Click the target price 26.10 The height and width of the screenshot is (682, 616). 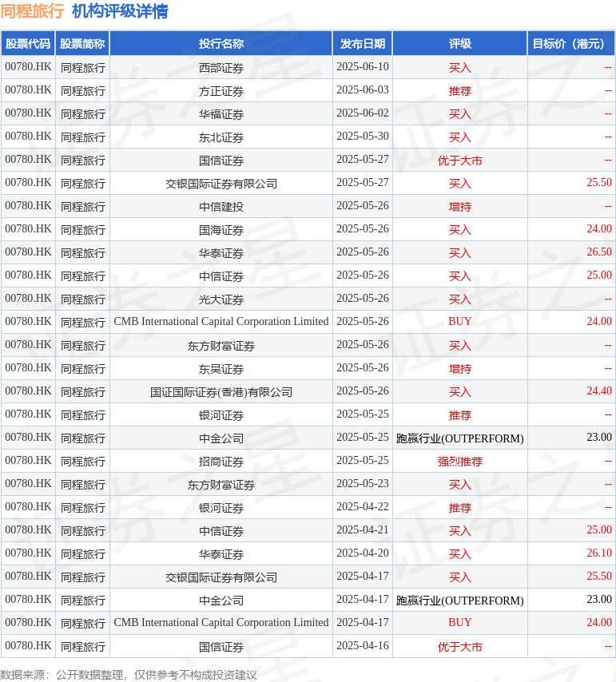[x=599, y=553]
